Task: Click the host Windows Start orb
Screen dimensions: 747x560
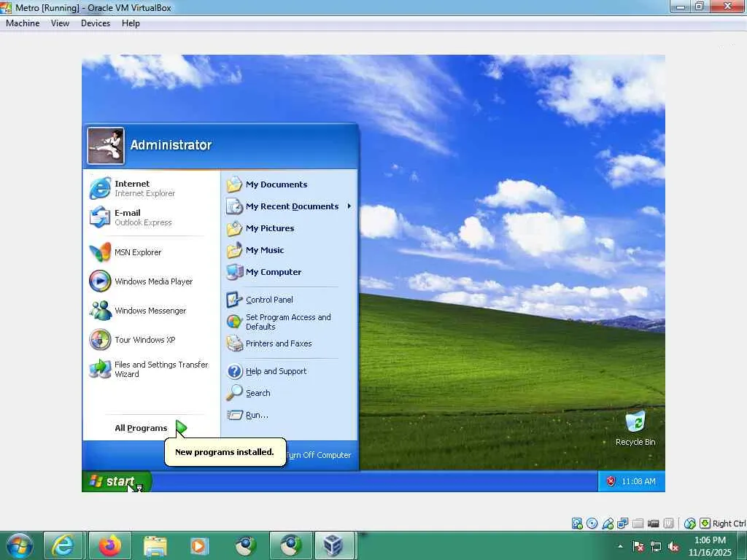Action: click(20, 545)
